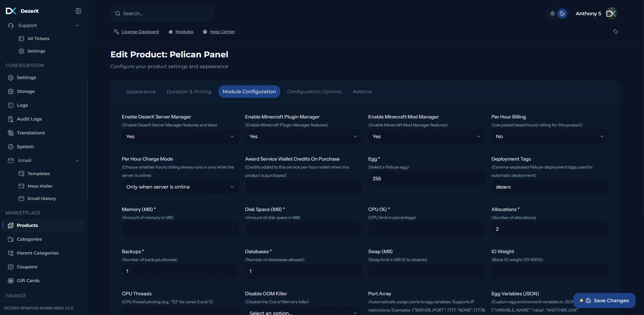
Task: Click the Products icon in sidebar
Action: (11, 226)
